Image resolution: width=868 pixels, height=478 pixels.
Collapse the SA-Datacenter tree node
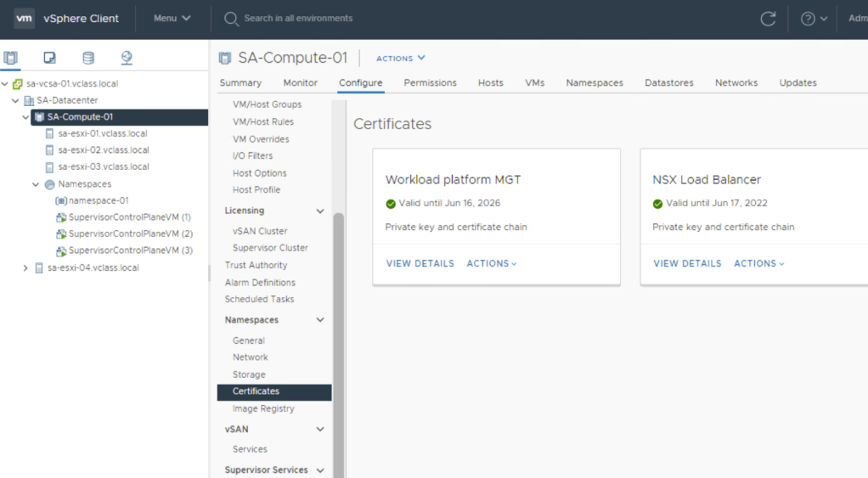[x=16, y=100]
